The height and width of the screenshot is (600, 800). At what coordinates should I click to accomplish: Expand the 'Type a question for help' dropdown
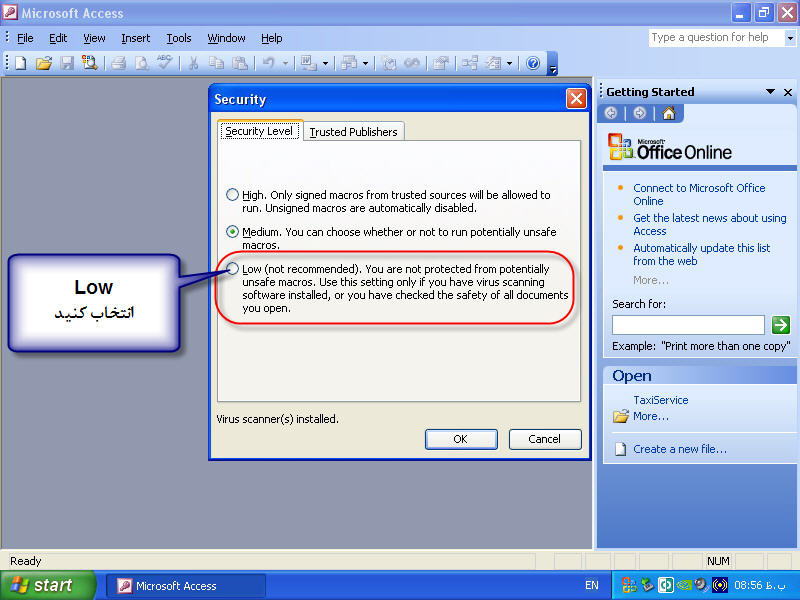tap(790, 38)
